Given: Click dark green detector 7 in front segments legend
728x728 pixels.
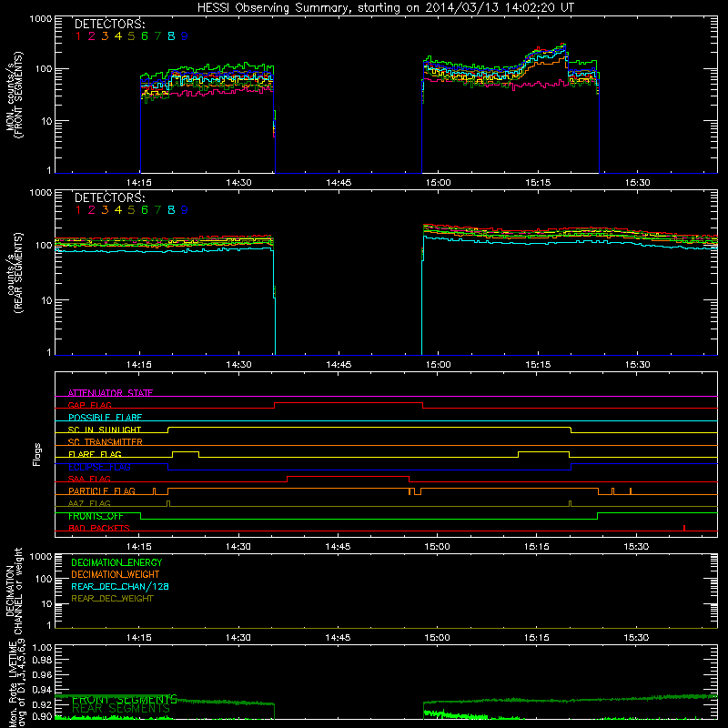Looking at the screenshot, I should 157,36.
